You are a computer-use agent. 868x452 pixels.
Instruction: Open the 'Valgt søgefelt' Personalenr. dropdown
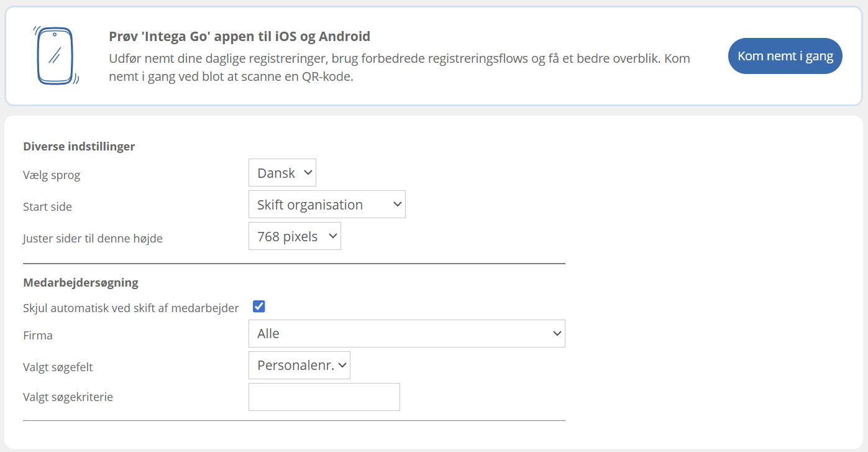pos(299,366)
